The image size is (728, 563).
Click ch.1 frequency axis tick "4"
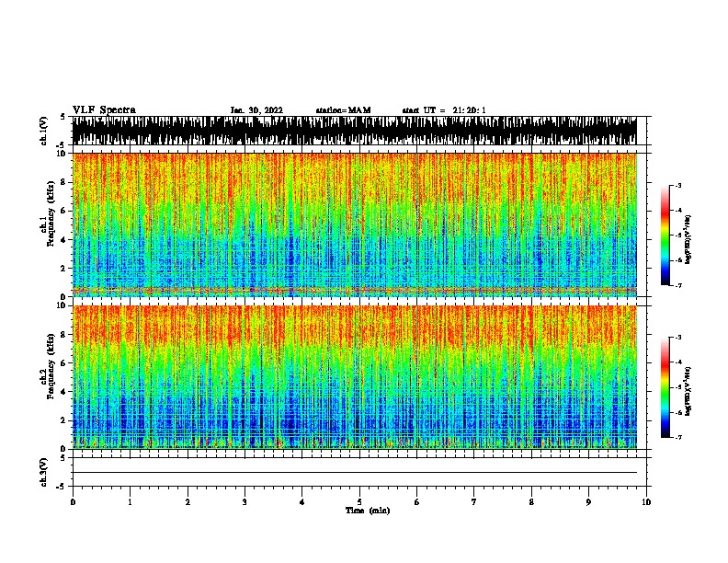coord(64,240)
